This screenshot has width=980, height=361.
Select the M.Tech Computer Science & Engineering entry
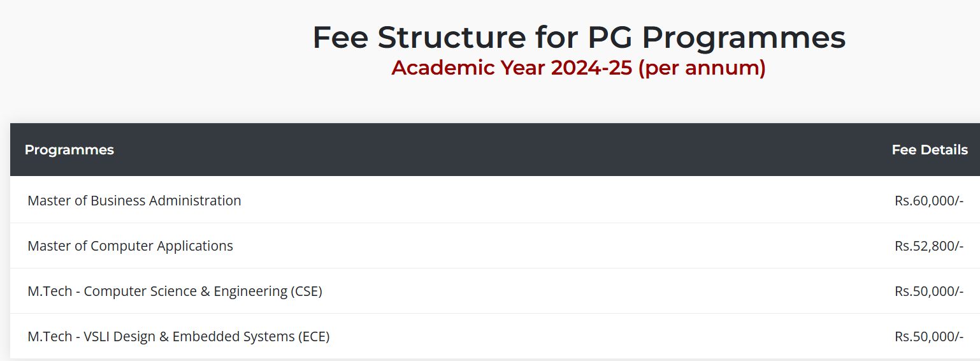(x=175, y=291)
